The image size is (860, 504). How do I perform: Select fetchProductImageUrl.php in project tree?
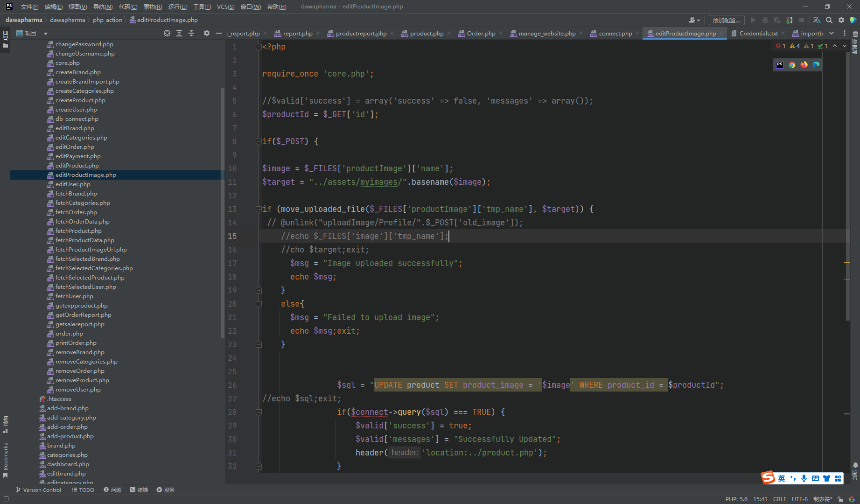coord(91,250)
